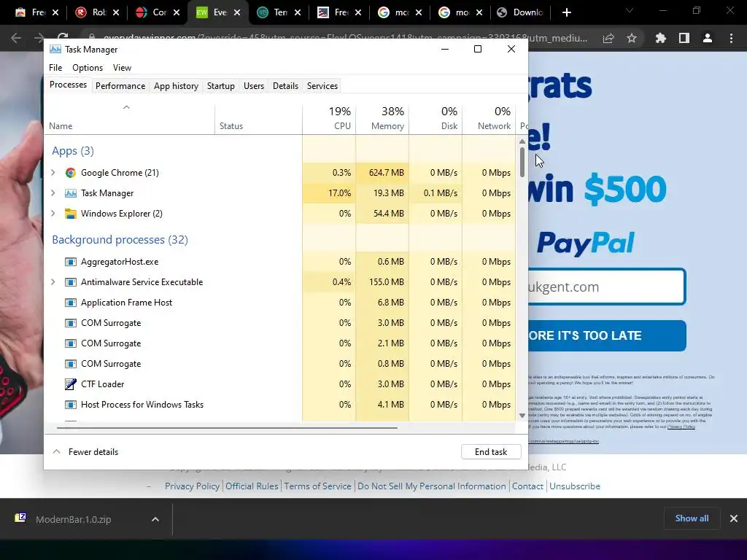This screenshot has height=560, width=747.
Task: Open Chrome's three-dot menu
Action: point(731,38)
